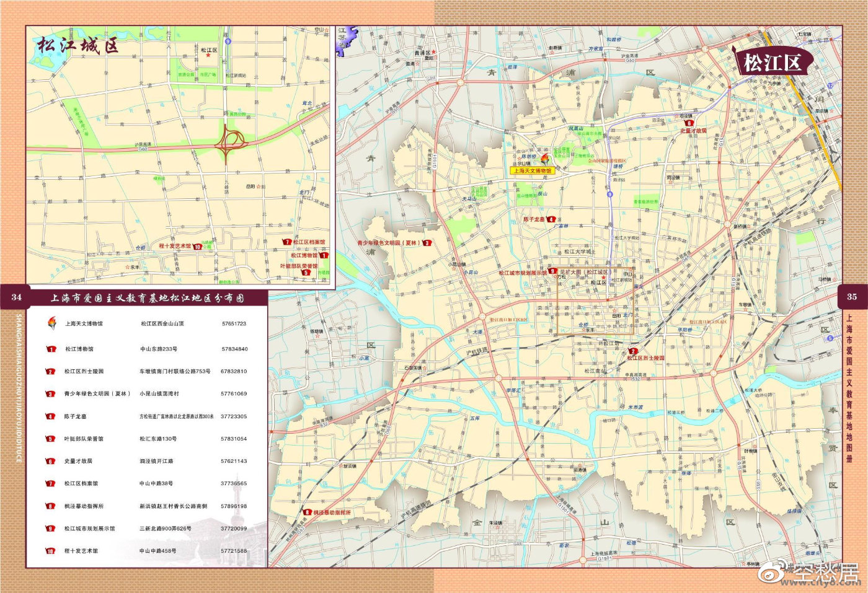Click vertical title 上海市爱国主义教育基地地图册 at right edge
The width and height of the screenshot is (868, 593).
pyautogui.click(x=849, y=389)
